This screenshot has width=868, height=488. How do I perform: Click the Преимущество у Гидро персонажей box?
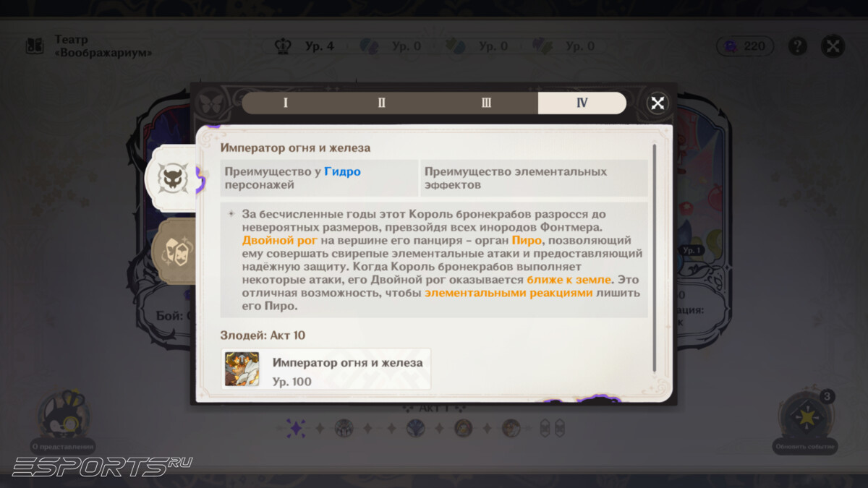click(319, 179)
